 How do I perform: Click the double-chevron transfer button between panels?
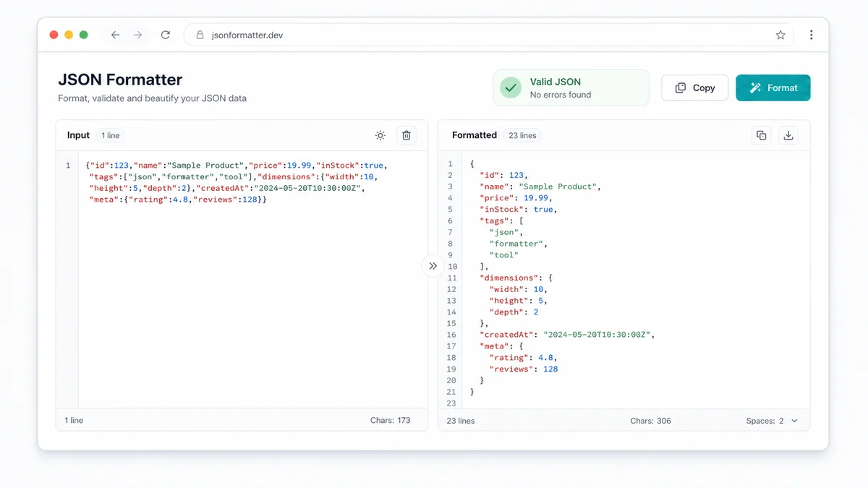(x=433, y=265)
